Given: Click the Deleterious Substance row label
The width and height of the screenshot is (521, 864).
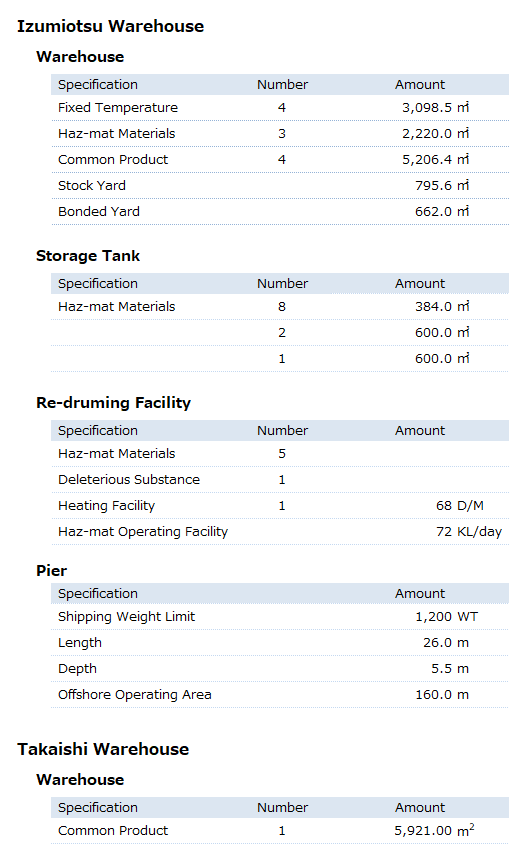Looking at the screenshot, I should tap(129, 479).
